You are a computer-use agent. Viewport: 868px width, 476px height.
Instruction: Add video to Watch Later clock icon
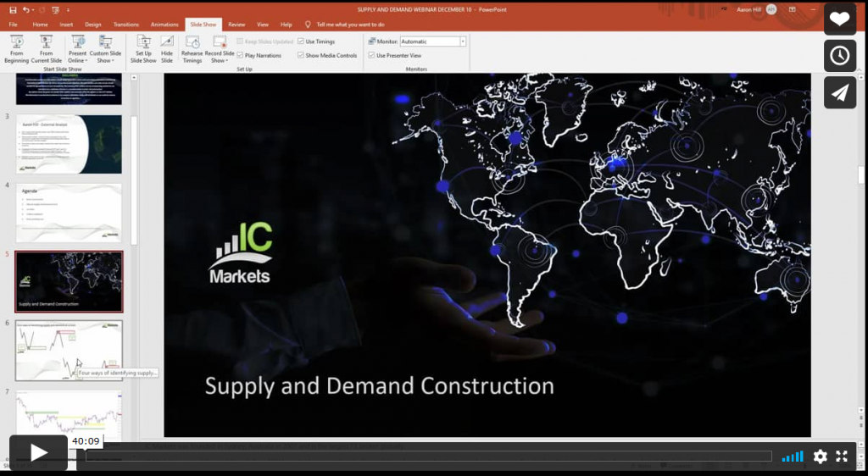840,56
